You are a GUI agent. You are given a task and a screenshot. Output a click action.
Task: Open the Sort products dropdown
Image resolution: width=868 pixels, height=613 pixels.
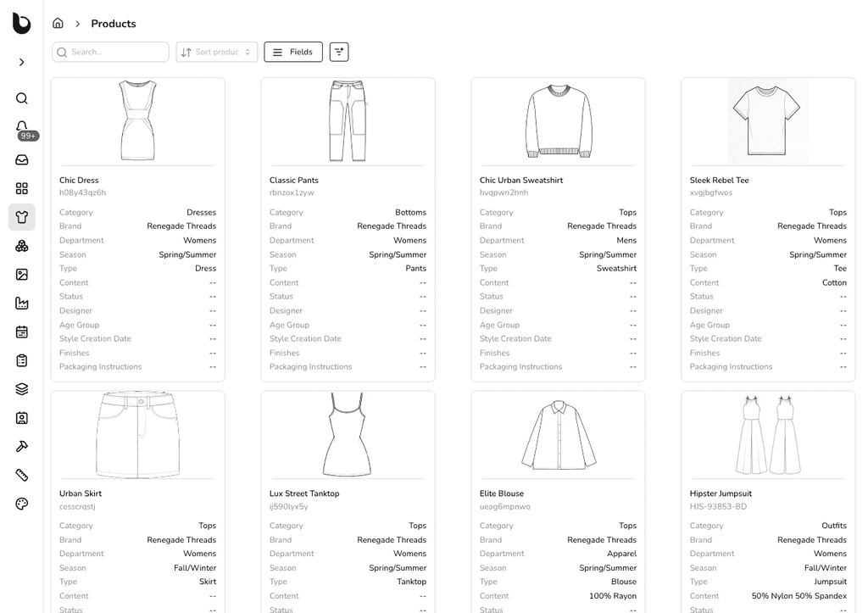point(216,52)
